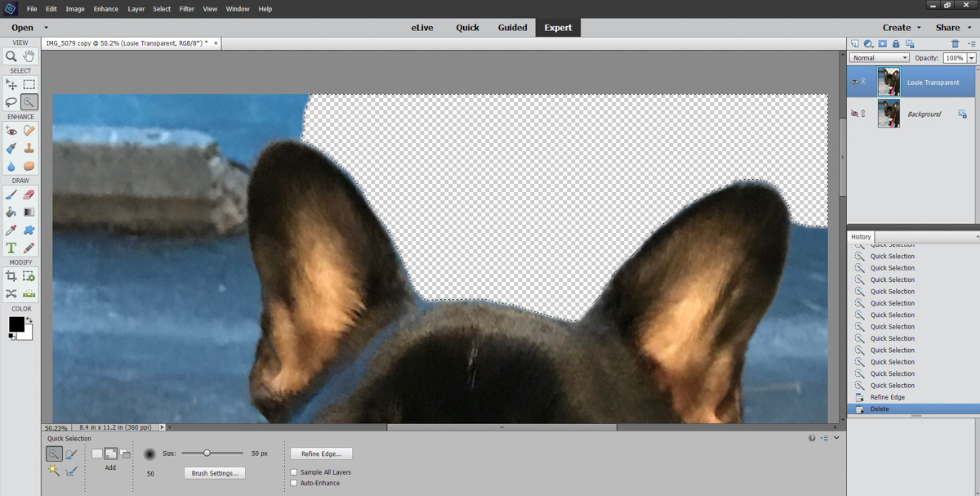Expand the Open button dropdown arrow

[46, 28]
